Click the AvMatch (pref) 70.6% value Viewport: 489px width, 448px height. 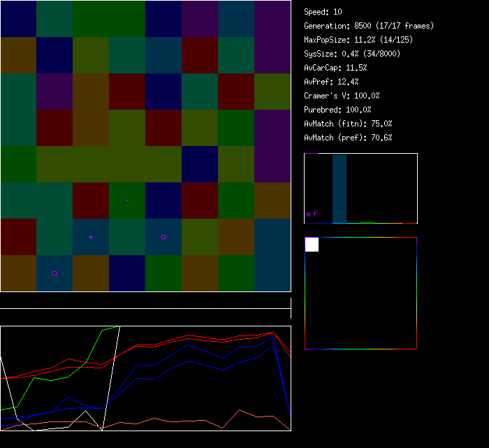coord(348,138)
